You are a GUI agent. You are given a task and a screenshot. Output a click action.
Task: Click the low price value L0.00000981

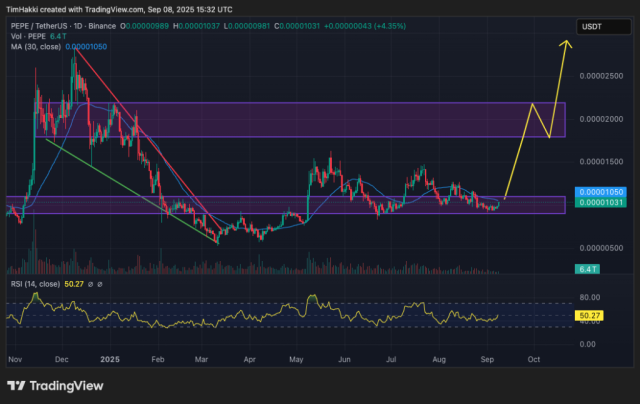click(x=247, y=26)
